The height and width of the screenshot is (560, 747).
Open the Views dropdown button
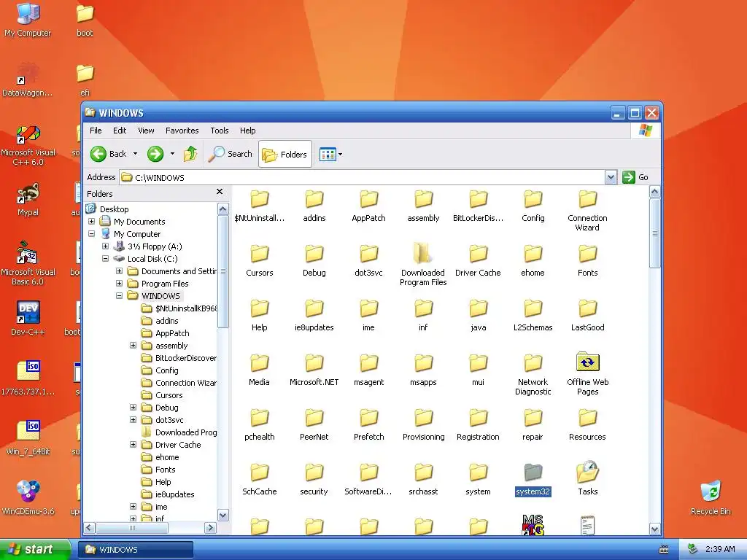coord(330,154)
